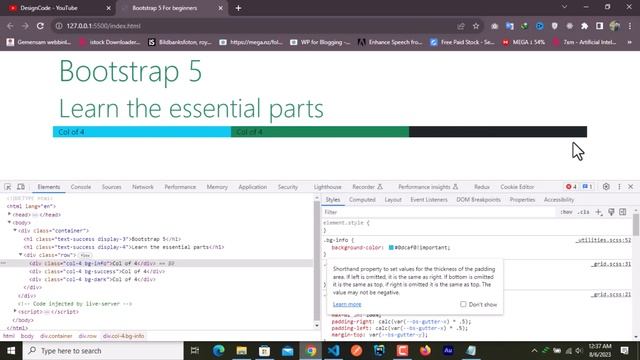Image resolution: width=640 pixels, height=360 pixels.
Task: Activate the inspect element picker icon
Action: tap(8, 187)
